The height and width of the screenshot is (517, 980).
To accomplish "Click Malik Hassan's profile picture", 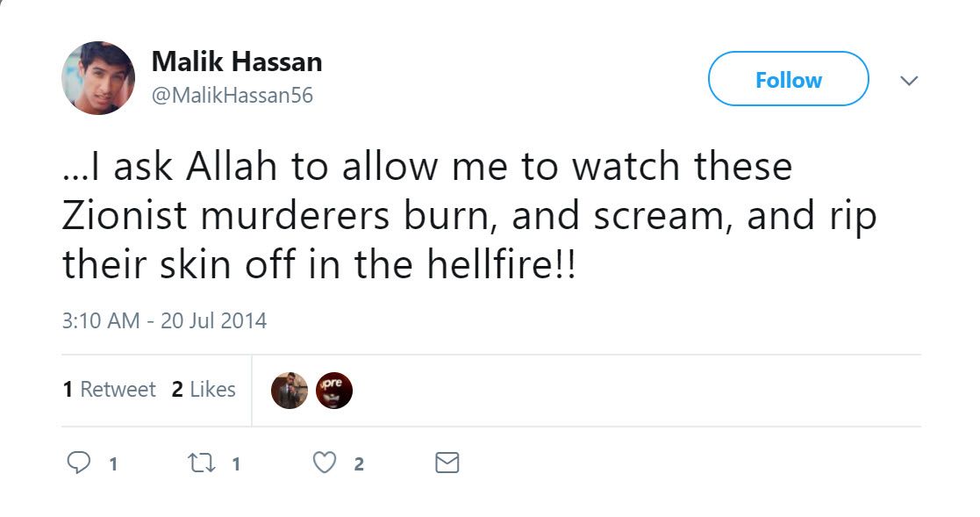I will (98, 78).
